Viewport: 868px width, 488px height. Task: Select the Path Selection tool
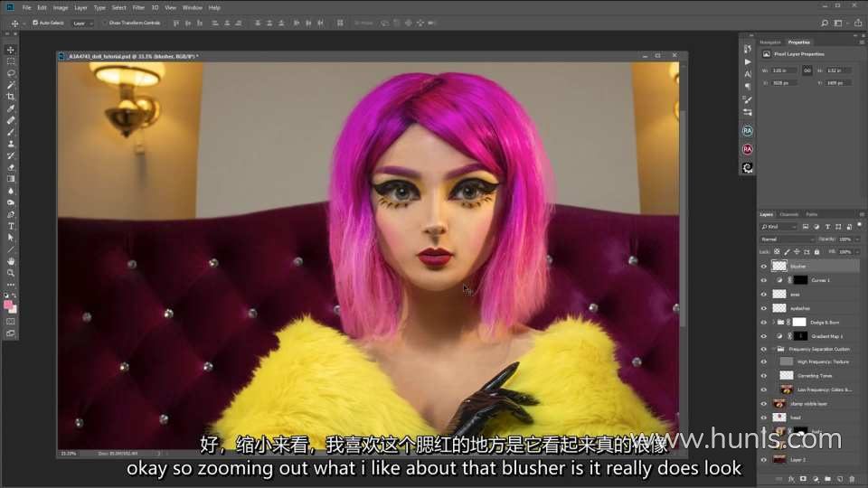coord(11,238)
